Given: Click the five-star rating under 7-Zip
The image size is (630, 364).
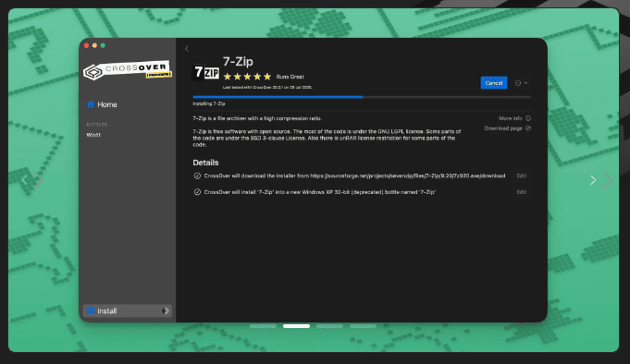Looking at the screenshot, I should point(247,77).
